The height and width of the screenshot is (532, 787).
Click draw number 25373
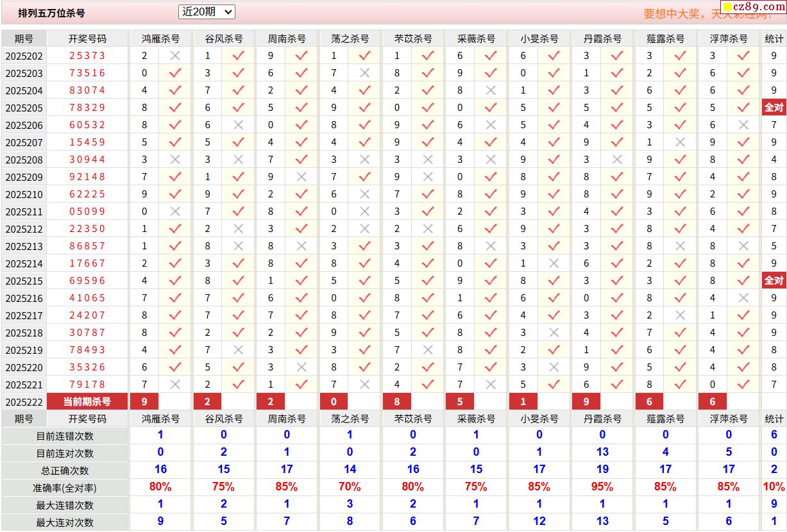coord(87,56)
